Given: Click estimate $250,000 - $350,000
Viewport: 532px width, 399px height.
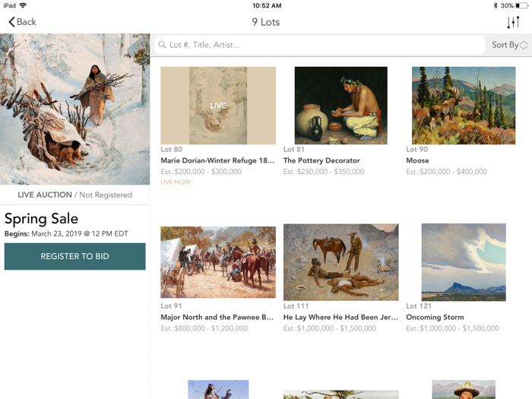Looking at the screenshot, I should click(324, 172).
